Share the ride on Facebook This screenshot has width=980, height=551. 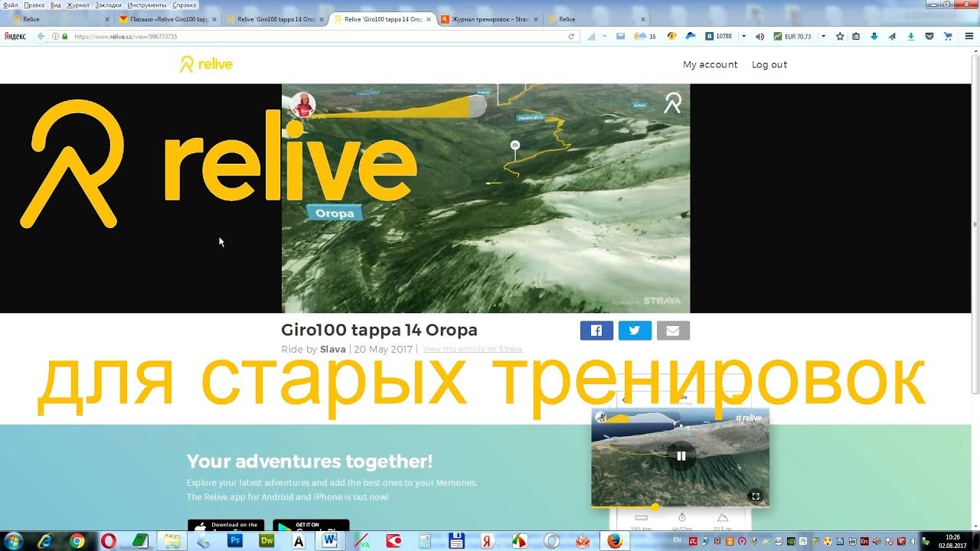pos(596,331)
